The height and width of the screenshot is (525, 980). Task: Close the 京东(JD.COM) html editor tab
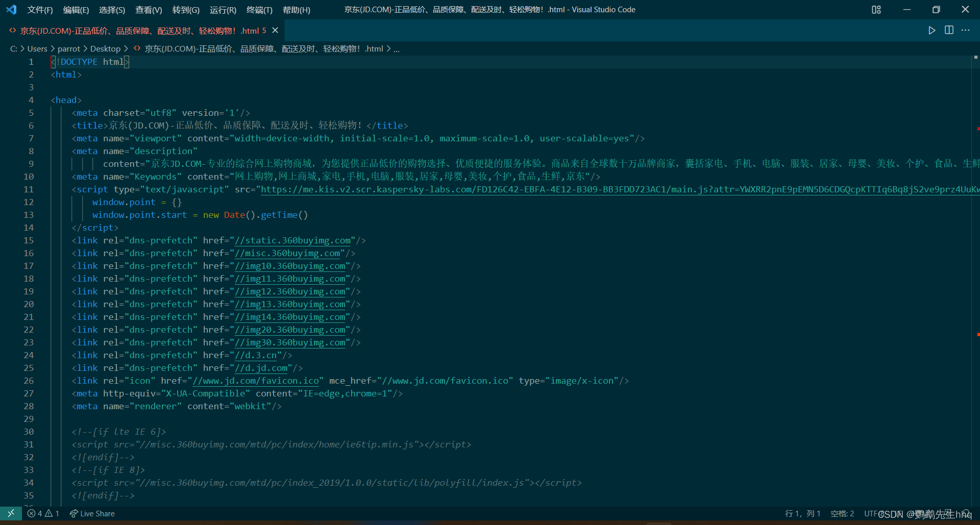pos(275,31)
